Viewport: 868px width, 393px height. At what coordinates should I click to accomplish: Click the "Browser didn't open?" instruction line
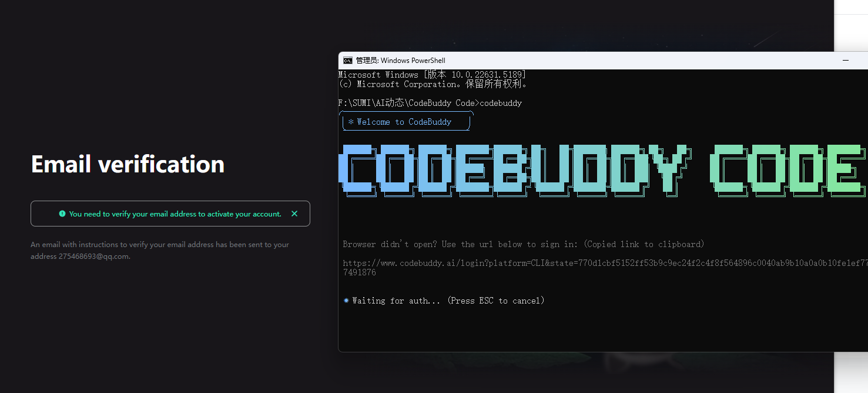[x=524, y=244]
